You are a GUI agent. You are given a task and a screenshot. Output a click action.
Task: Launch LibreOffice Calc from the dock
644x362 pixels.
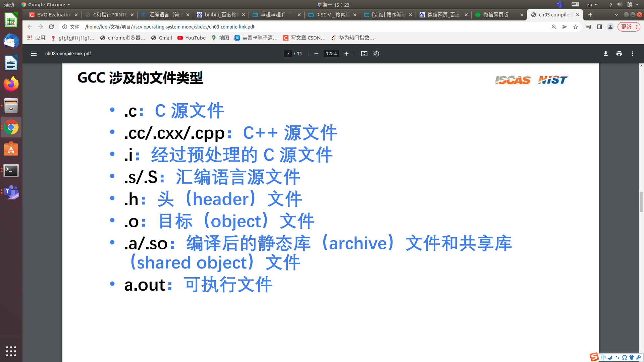[11, 20]
